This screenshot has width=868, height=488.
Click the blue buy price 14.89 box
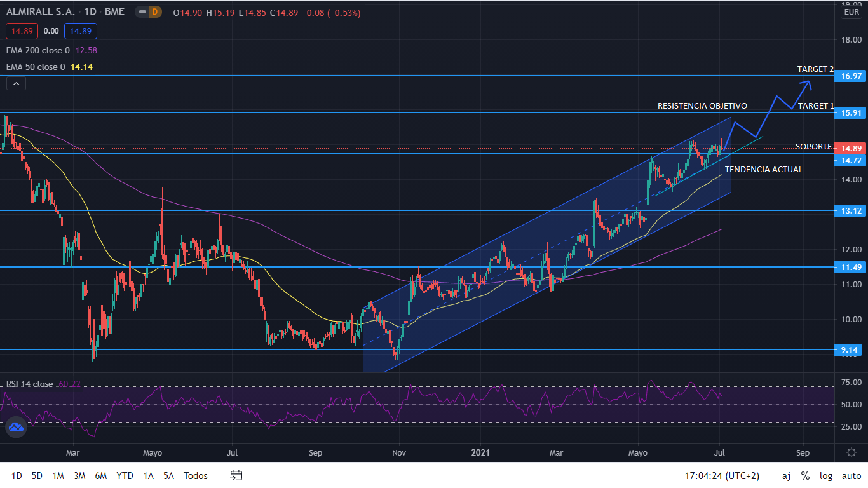click(80, 30)
